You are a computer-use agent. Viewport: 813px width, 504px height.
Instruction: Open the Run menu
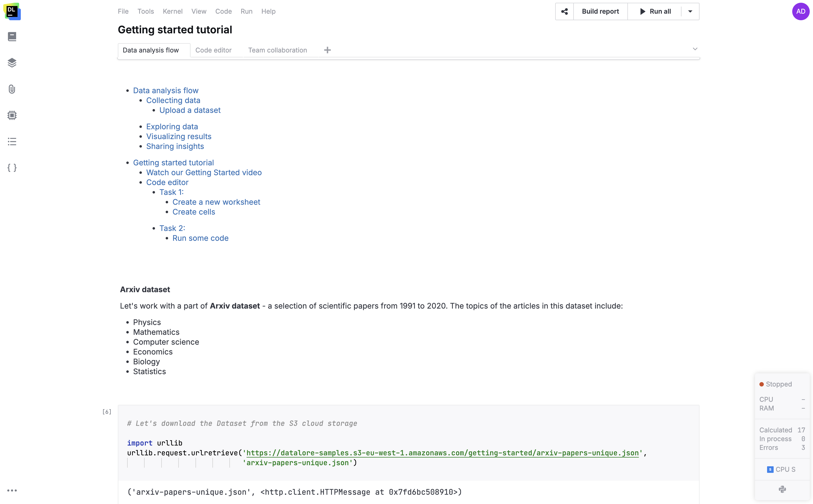click(246, 11)
